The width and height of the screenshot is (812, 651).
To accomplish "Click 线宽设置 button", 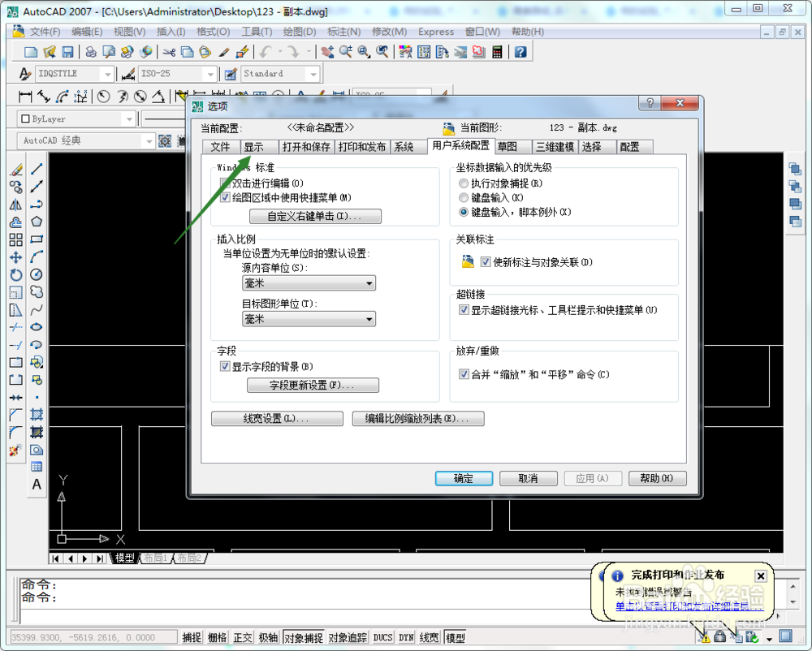I will point(277,419).
